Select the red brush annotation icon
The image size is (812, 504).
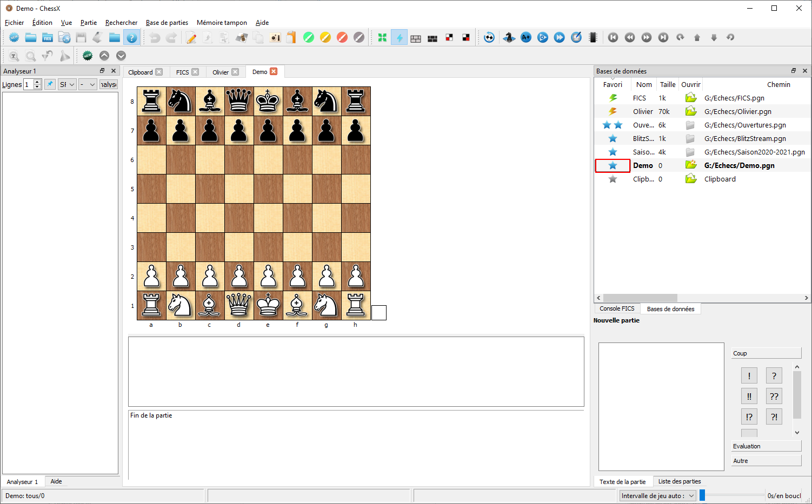[342, 38]
